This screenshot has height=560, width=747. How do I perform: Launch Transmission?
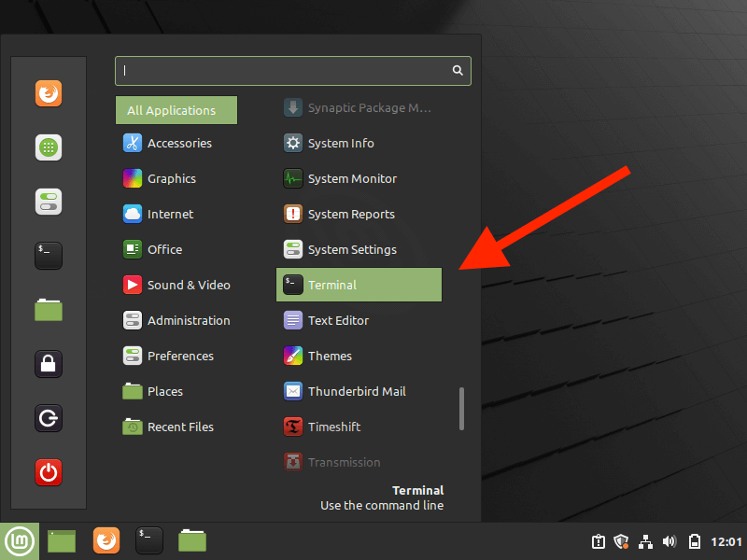(x=359, y=462)
